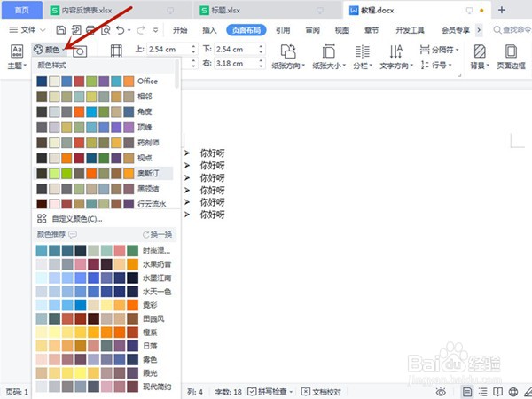The image size is (532, 399).
Task: Switch to page layout view icon
Action: click(467, 392)
